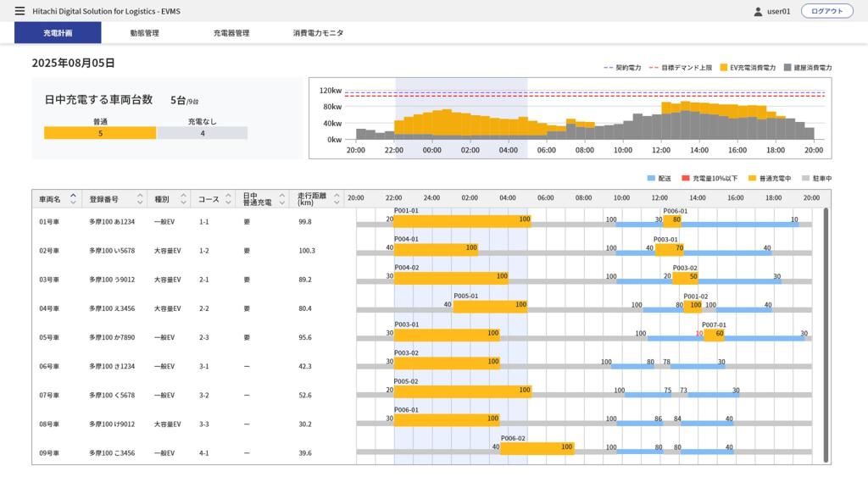Click the 種別 column sort arrows
Image resolution: width=868 pixels, height=488 pixels.
tap(182, 199)
